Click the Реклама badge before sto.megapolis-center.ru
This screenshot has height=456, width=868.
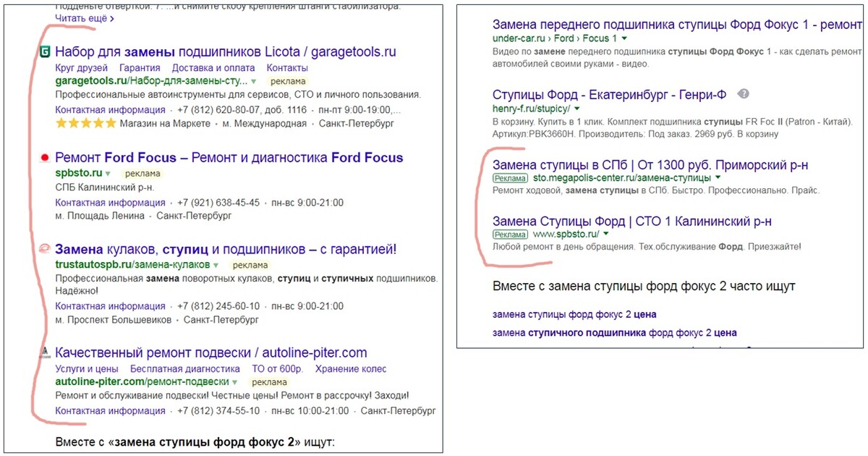click(x=510, y=178)
